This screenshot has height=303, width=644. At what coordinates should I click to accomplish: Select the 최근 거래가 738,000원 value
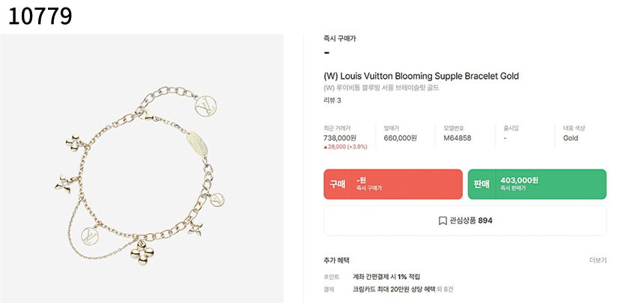(339, 138)
